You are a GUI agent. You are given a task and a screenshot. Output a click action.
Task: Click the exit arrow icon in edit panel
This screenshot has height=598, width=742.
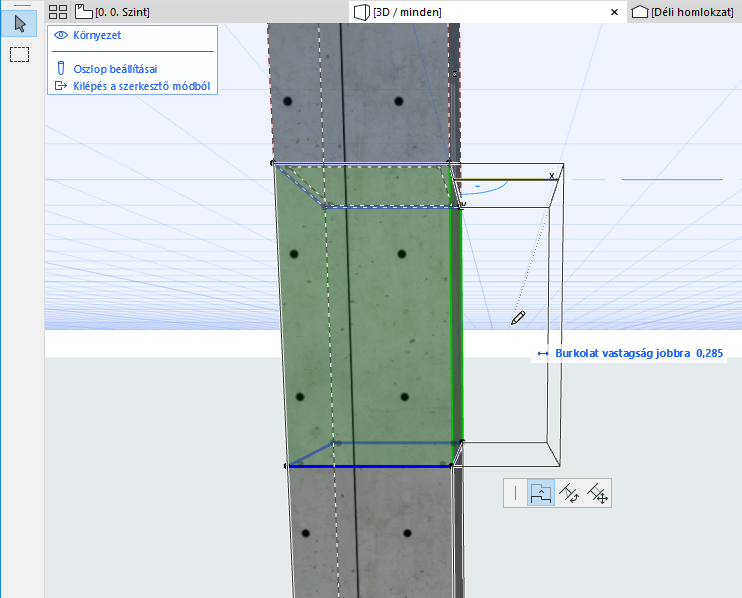pos(61,86)
